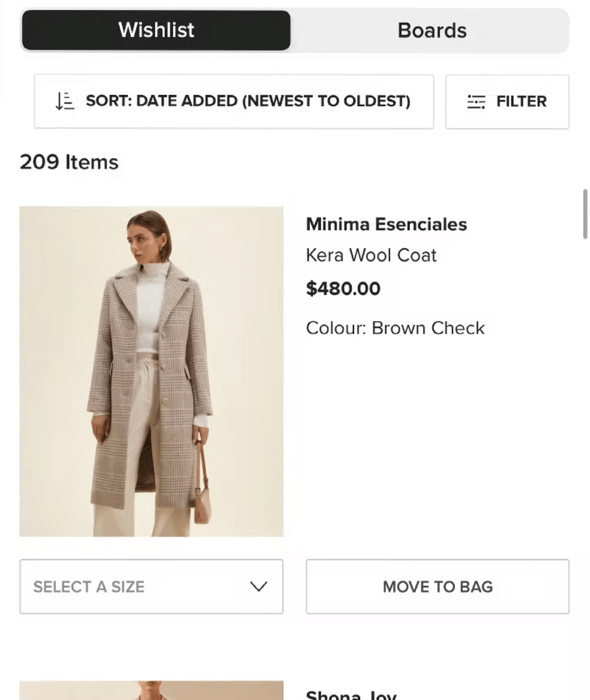The height and width of the screenshot is (700, 590).
Task: Click the Minima Esenciales brand name
Action: [386, 225]
